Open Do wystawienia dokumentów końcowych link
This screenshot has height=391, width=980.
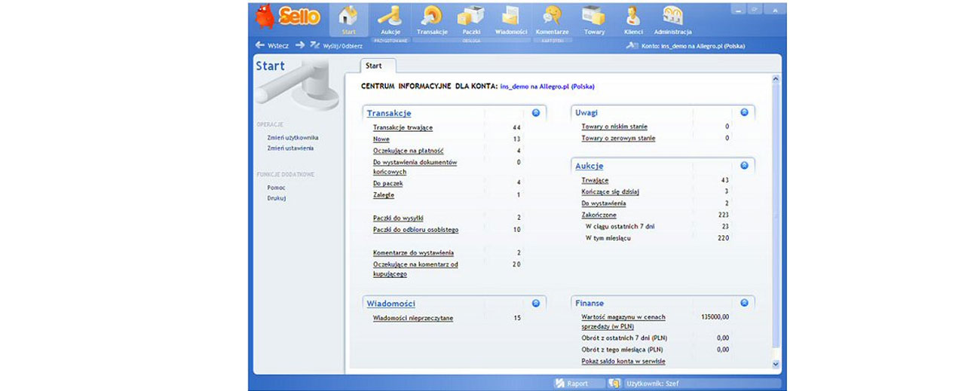(415, 167)
